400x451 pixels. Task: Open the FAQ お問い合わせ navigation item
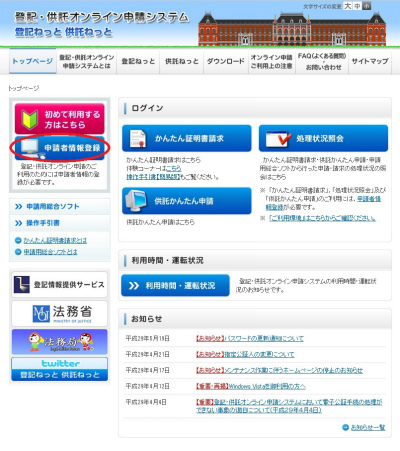pyautogui.click(x=322, y=61)
